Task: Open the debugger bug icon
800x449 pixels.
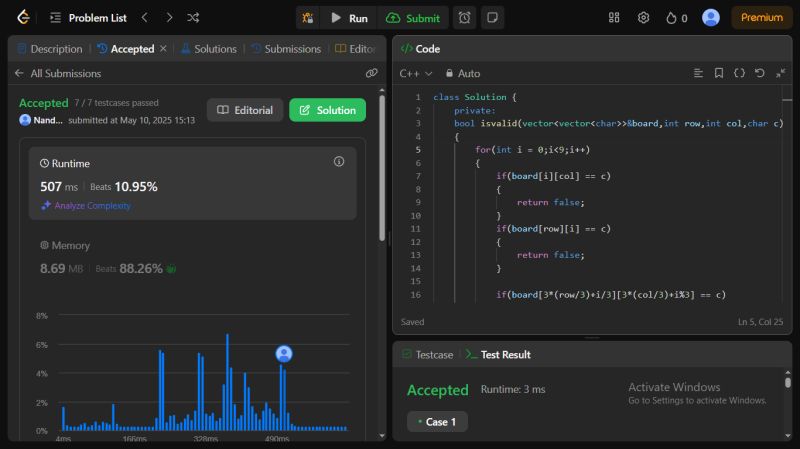Action: (x=308, y=18)
